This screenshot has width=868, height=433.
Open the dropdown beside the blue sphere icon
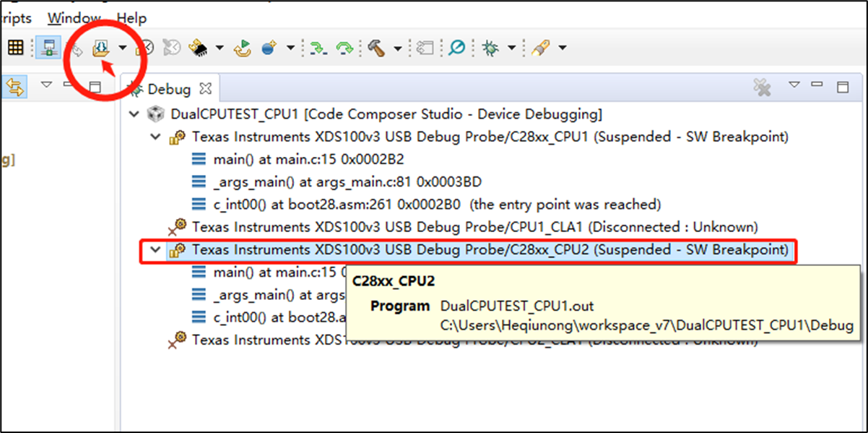point(290,48)
